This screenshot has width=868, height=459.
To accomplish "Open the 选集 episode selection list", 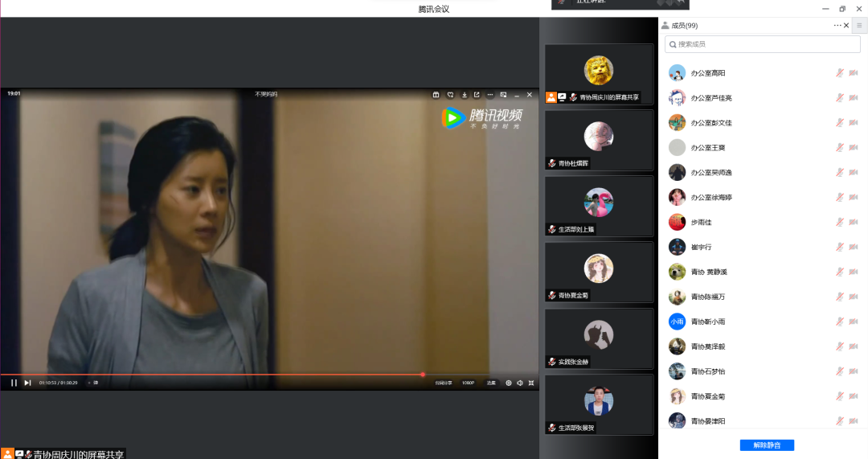I will click(x=491, y=383).
